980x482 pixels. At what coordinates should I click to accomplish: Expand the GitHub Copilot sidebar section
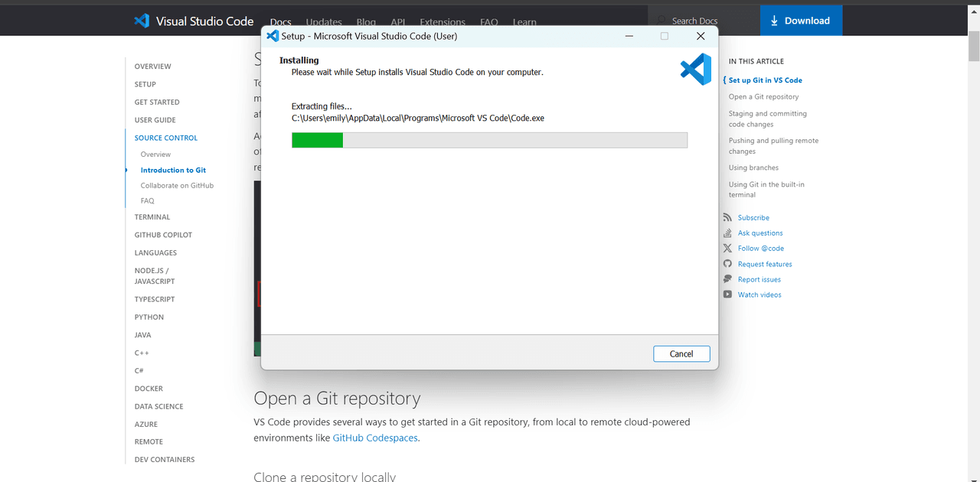coord(163,235)
